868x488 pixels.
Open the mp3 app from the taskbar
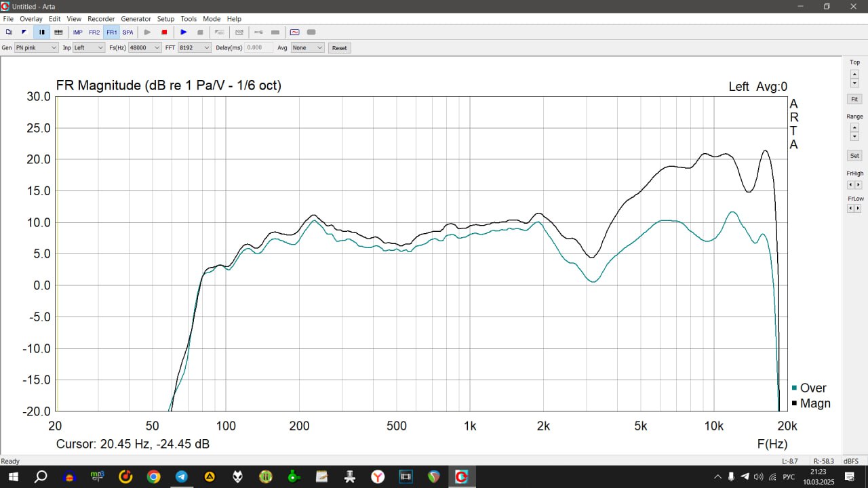97,476
